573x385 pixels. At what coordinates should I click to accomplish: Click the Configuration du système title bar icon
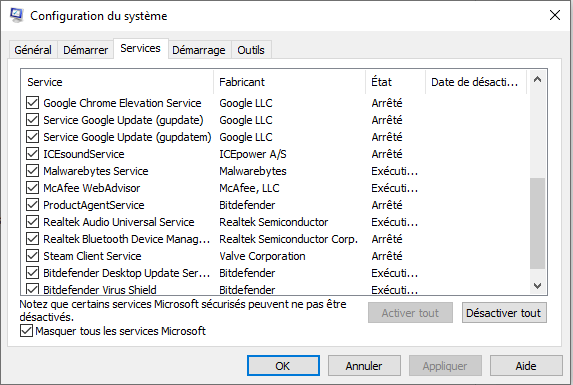point(16,15)
